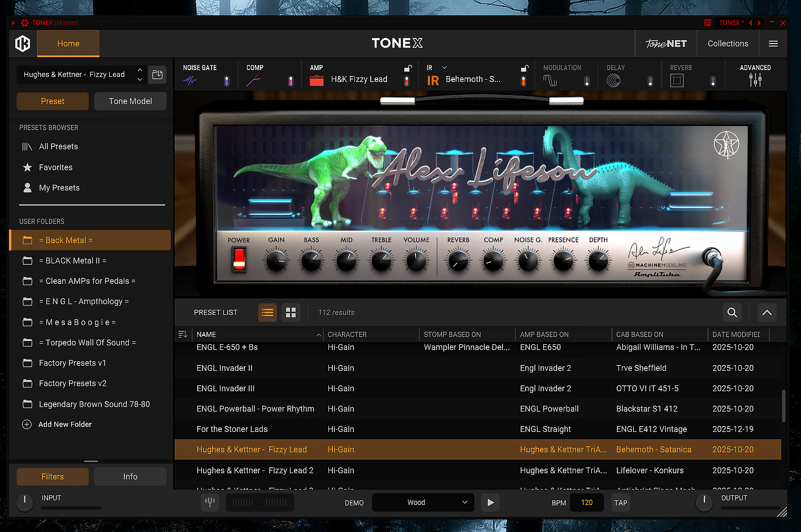Open the hamburger main menu
The width and height of the screenshot is (801, 532).
(x=773, y=44)
